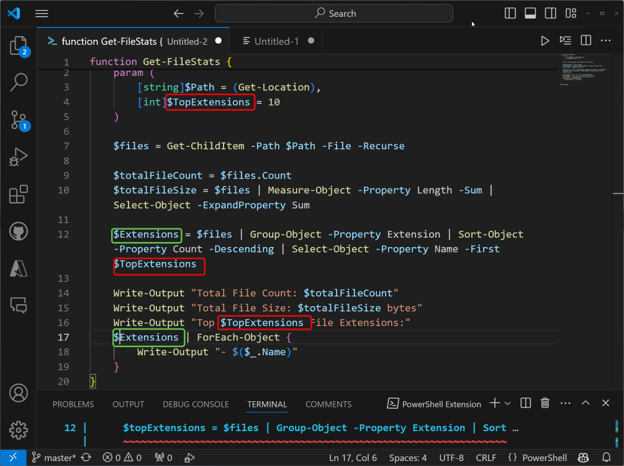Go forward with the right arrow

(199, 14)
